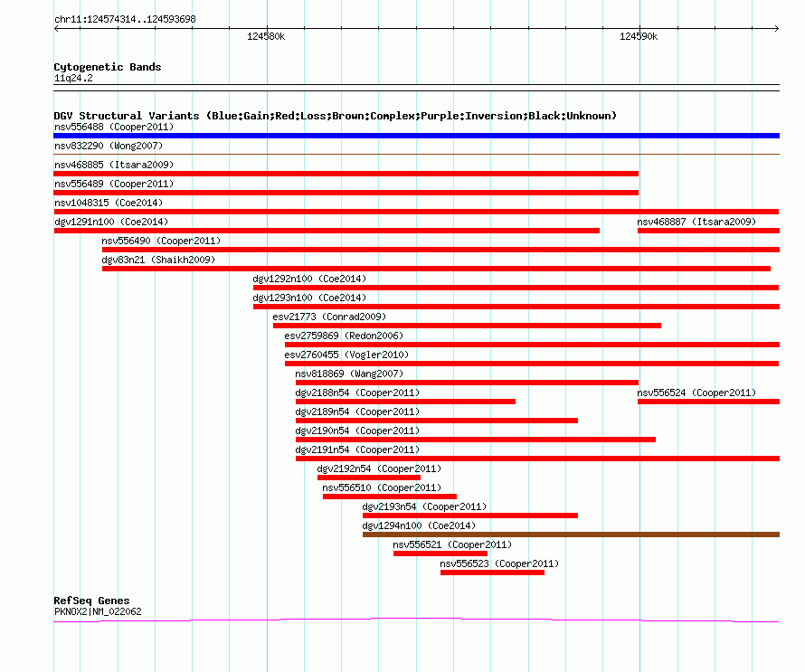Open dgv1293n100 (Coe2014) label

coord(309,298)
